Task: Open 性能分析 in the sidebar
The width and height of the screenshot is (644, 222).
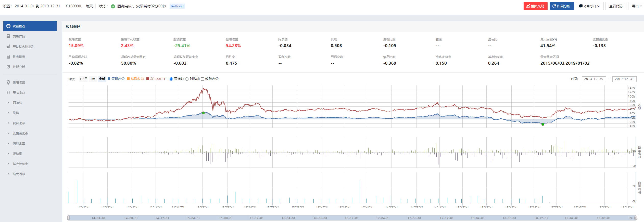Action: (19, 67)
